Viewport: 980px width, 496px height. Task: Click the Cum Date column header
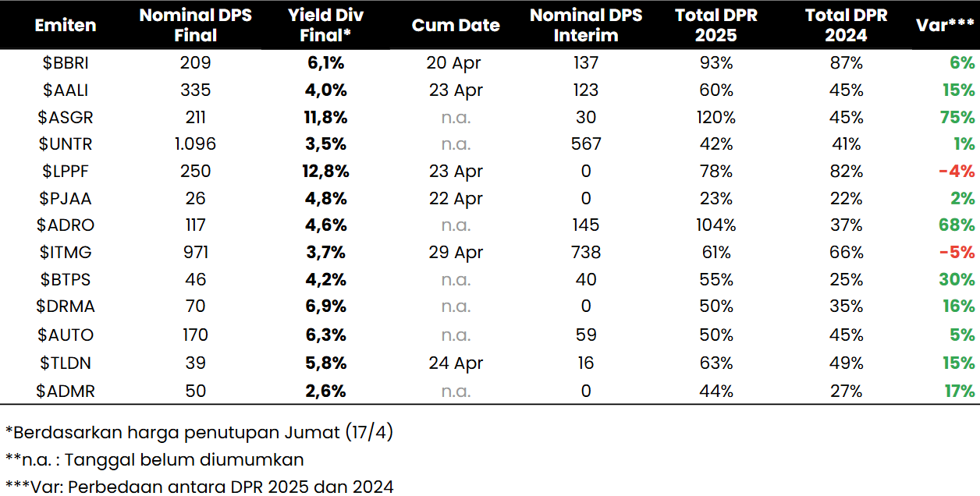[x=456, y=25]
